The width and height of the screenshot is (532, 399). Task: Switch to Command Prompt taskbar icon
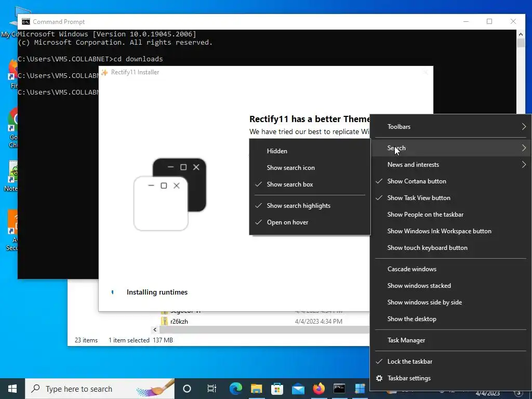click(339, 389)
